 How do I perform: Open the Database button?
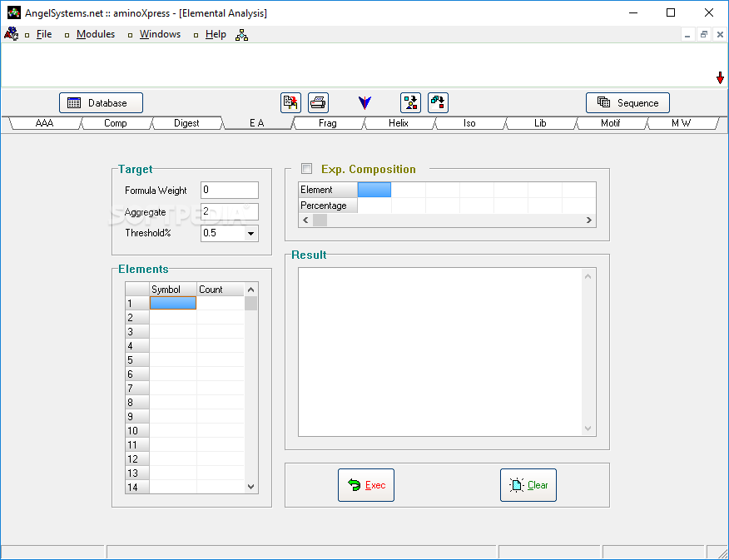click(101, 102)
